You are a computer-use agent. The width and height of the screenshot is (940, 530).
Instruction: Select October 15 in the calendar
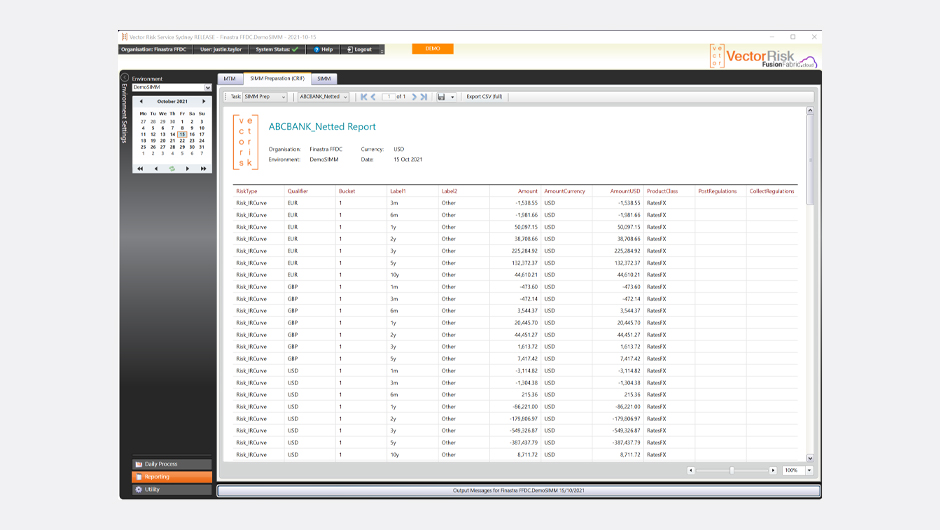[x=182, y=134]
